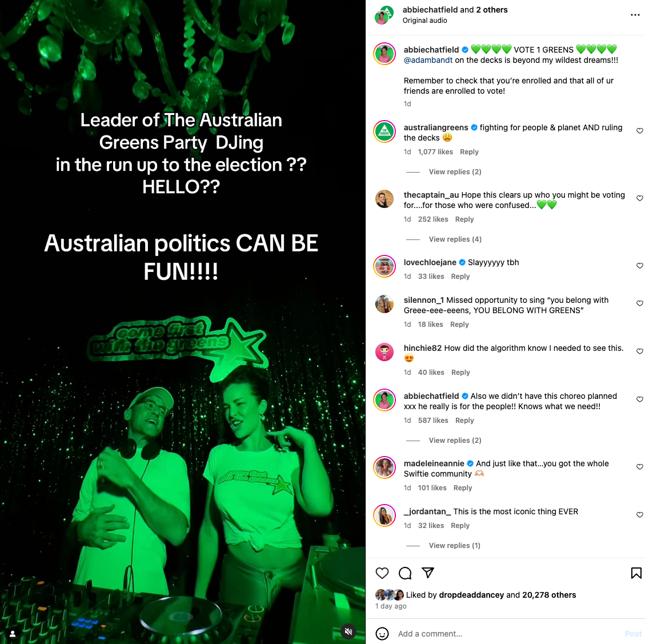Unmute the video with speaker icon

pyautogui.click(x=348, y=631)
